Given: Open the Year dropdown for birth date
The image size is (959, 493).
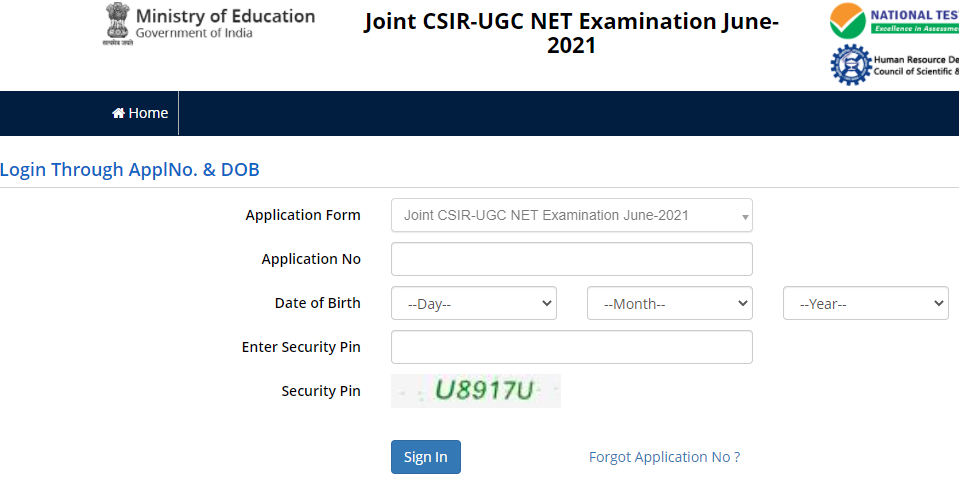Looking at the screenshot, I should pos(865,303).
